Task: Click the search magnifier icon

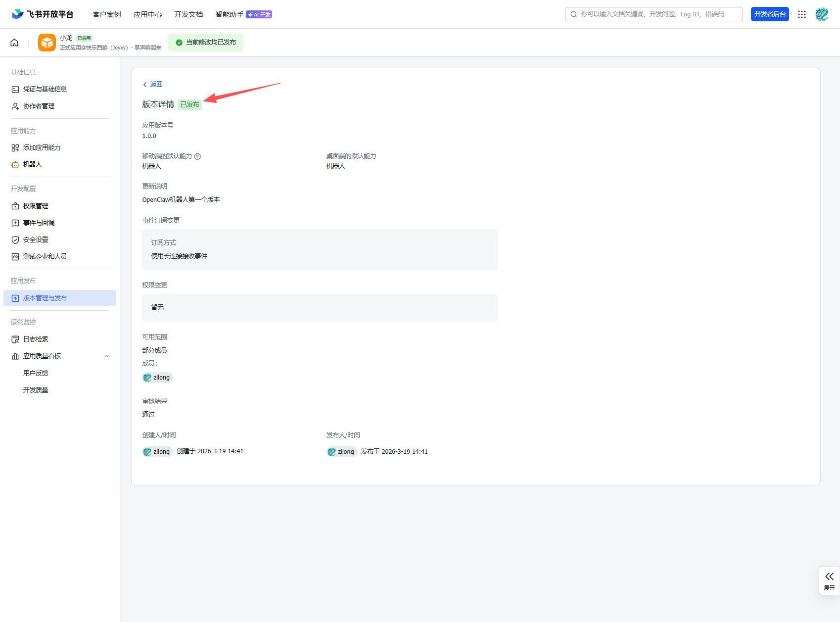Action: pyautogui.click(x=574, y=14)
